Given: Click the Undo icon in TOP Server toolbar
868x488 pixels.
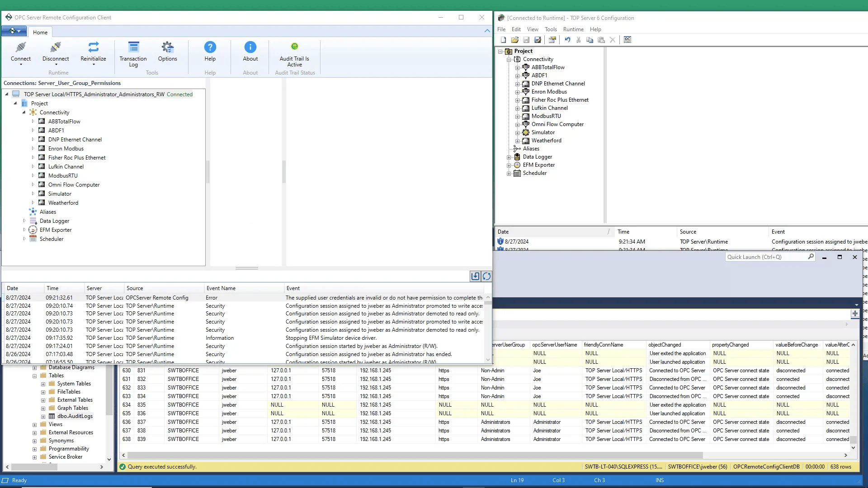Looking at the screenshot, I should [568, 40].
